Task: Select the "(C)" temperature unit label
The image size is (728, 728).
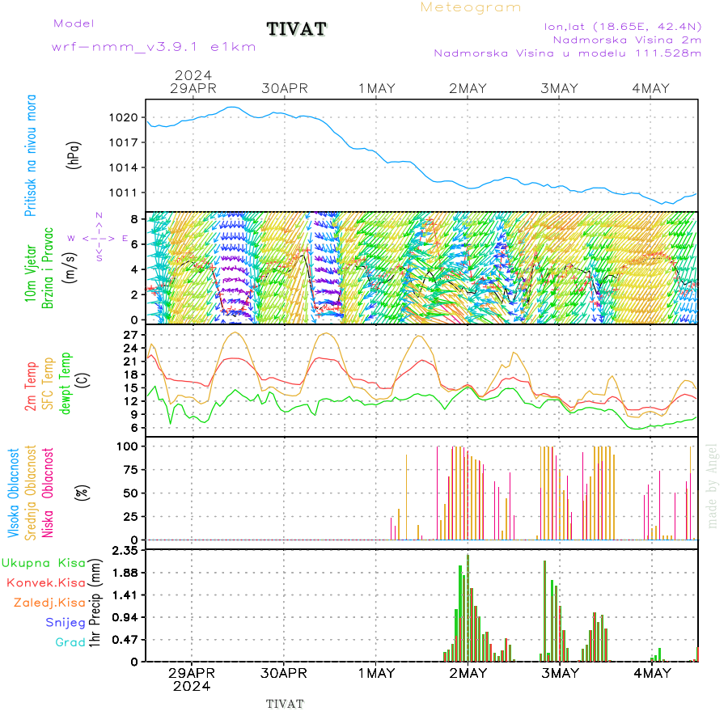Action: (x=83, y=380)
